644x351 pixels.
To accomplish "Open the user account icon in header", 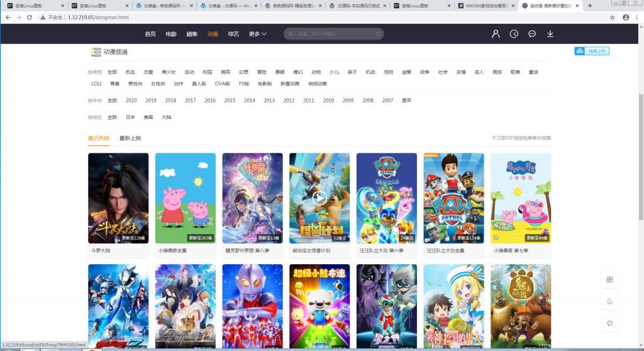I will point(496,33).
